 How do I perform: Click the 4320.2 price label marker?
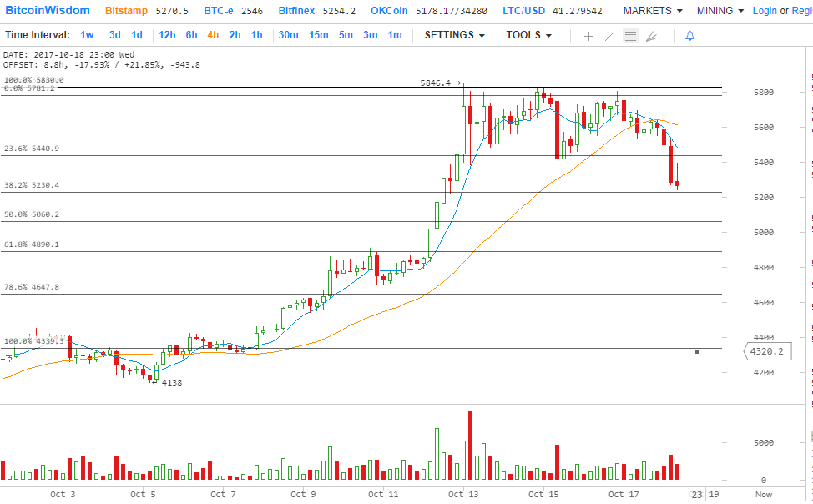point(766,352)
